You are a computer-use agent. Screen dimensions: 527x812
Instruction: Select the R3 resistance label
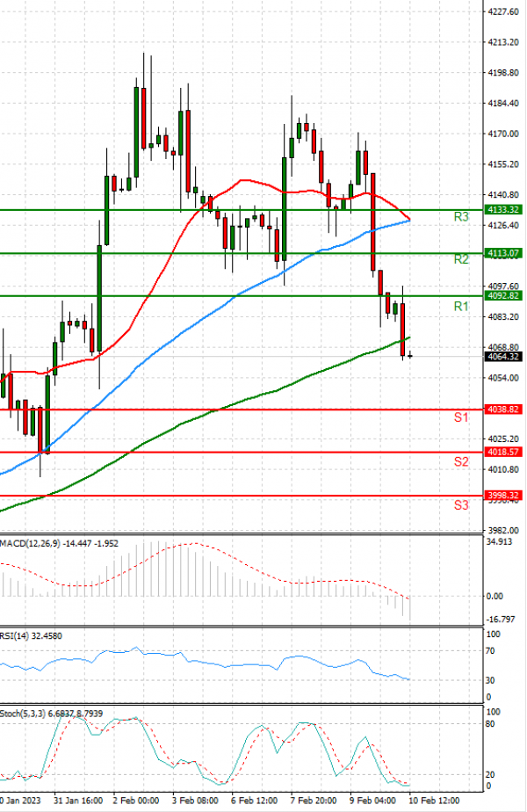(461, 217)
